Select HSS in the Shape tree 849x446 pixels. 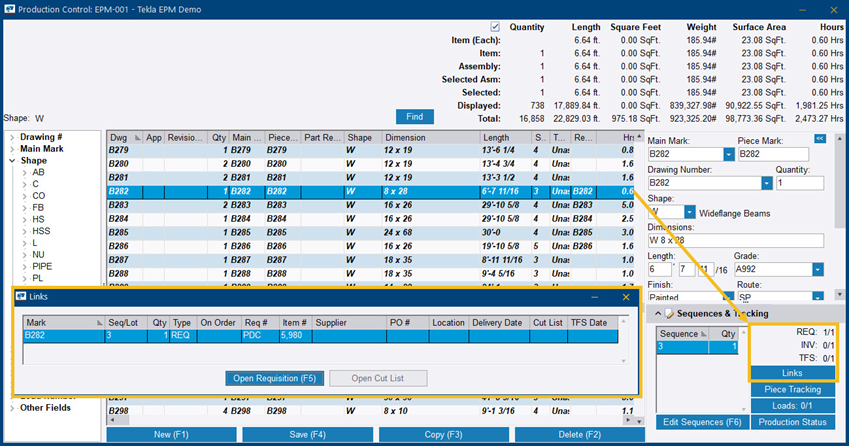43,231
